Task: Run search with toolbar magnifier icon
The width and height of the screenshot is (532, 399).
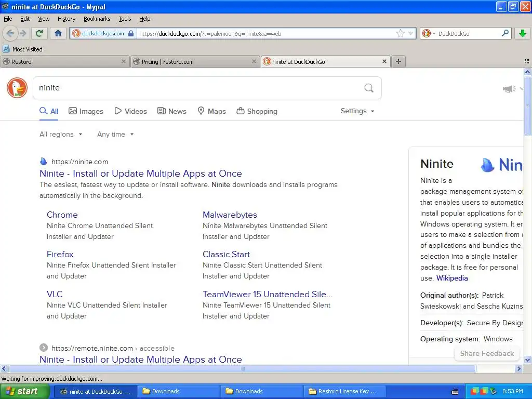Action: [x=505, y=33]
